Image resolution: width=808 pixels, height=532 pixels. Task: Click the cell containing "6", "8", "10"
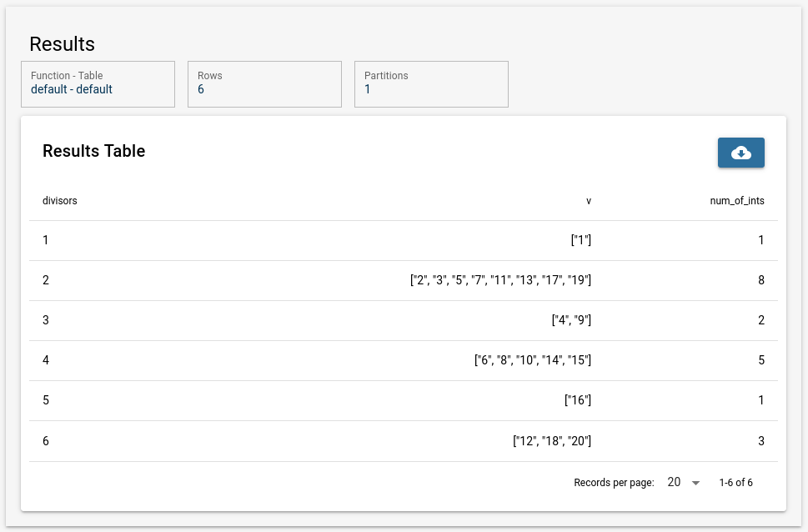[x=532, y=360]
